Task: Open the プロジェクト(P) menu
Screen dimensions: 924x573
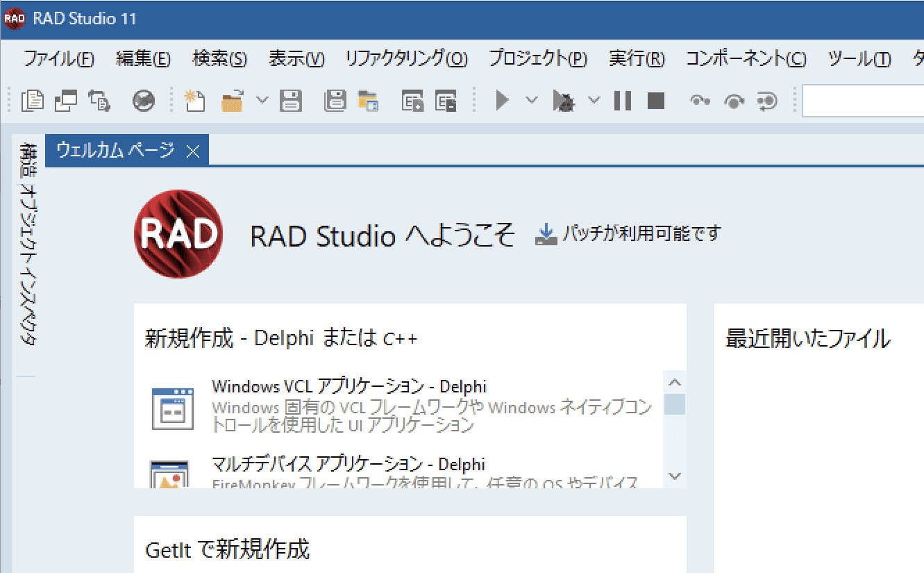Action: pyautogui.click(x=538, y=59)
